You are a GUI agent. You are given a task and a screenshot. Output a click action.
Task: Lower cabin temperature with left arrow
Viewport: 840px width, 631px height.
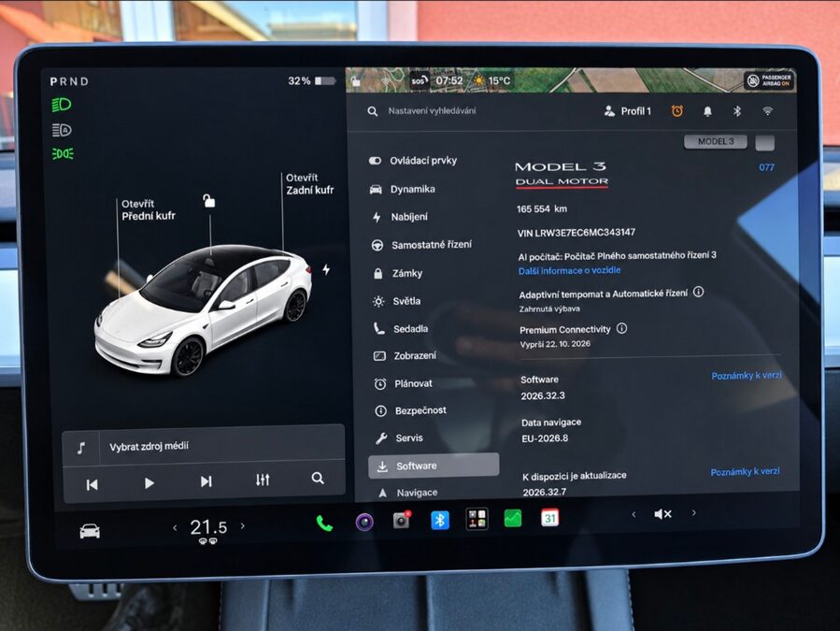click(x=175, y=528)
